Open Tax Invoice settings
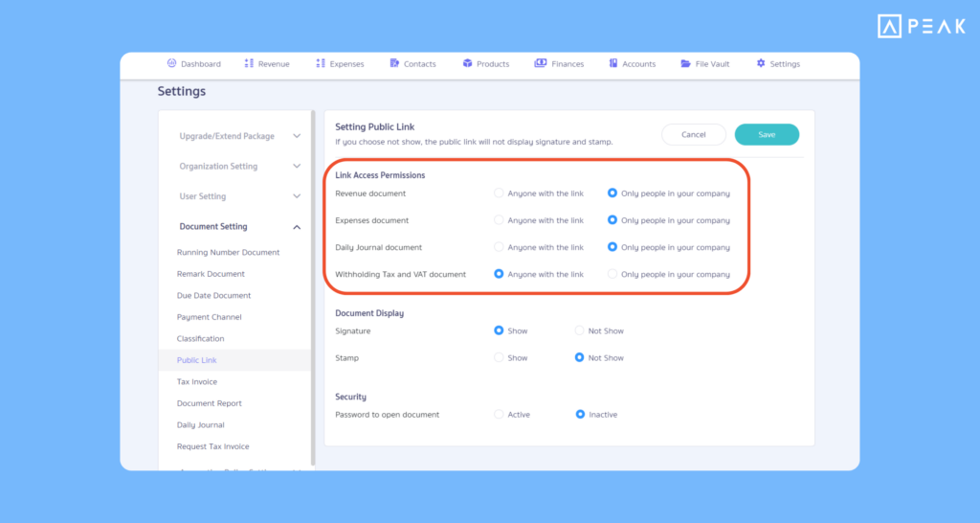980x523 pixels. tap(197, 381)
